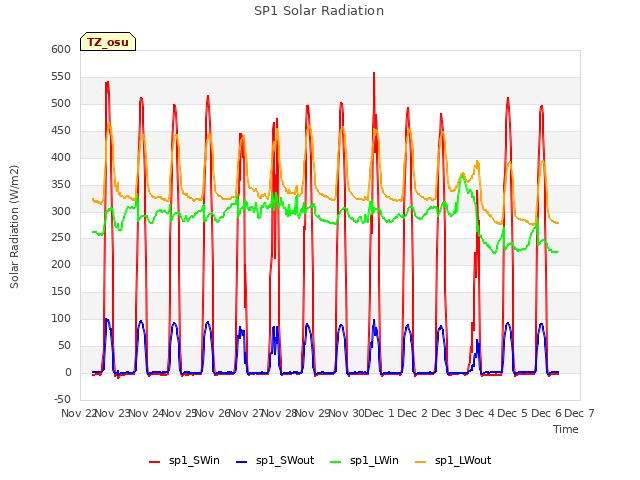
Task: Click the SP1 Solar Radiation chart title
Action: point(319,11)
